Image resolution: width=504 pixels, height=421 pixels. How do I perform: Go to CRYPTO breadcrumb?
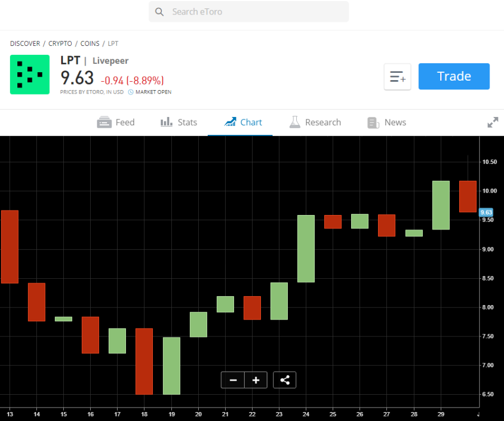click(60, 43)
